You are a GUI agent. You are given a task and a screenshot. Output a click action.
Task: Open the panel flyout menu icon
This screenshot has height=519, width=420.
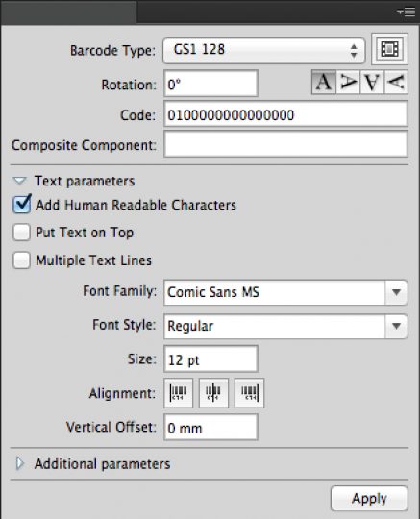click(407, 12)
